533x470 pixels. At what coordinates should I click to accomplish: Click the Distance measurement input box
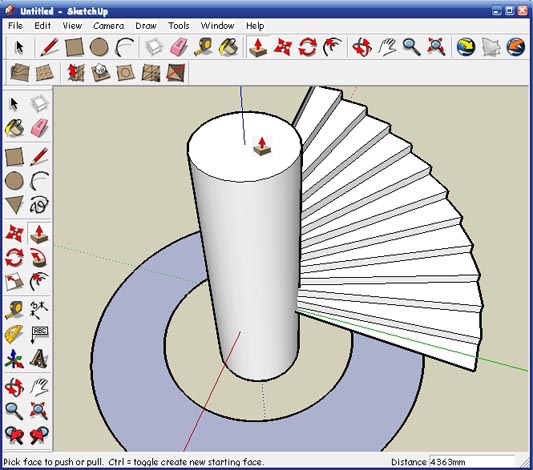coord(472,462)
